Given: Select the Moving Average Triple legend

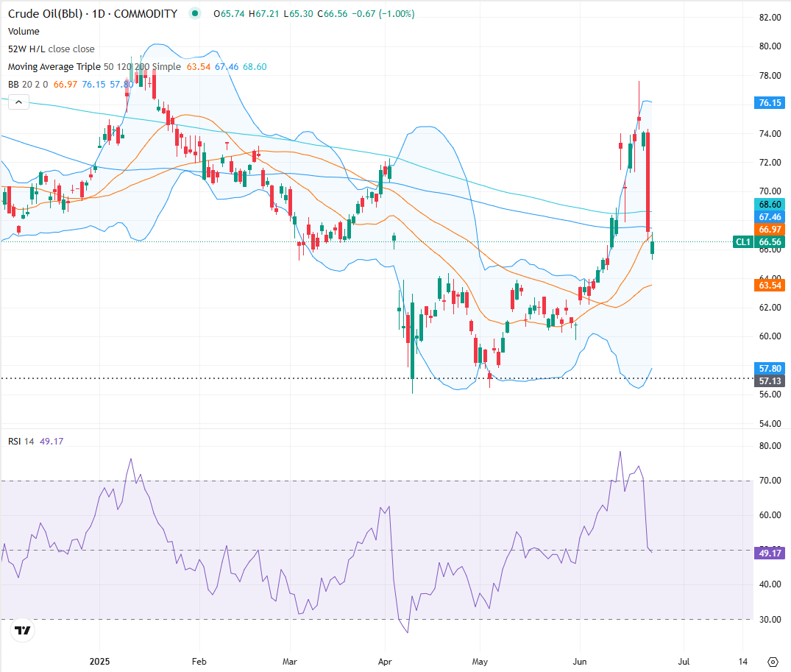Looking at the screenshot, I should pyautogui.click(x=94, y=67).
